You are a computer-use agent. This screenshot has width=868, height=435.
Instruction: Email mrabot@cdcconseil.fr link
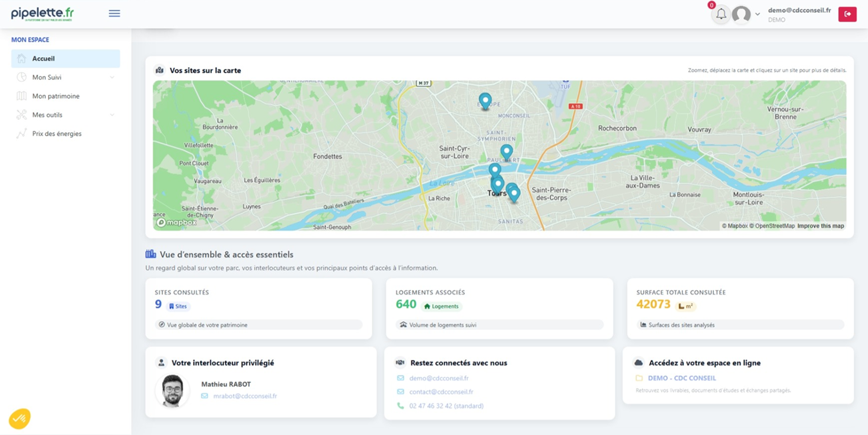tap(245, 396)
